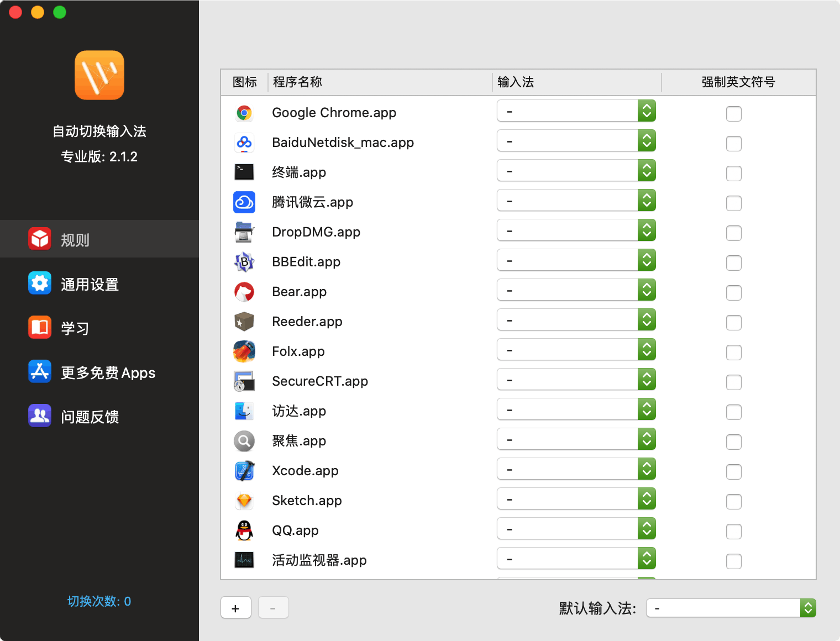Switch to the 学习 sidebar section
The height and width of the screenshot is (641, 840).
point(75,328)
